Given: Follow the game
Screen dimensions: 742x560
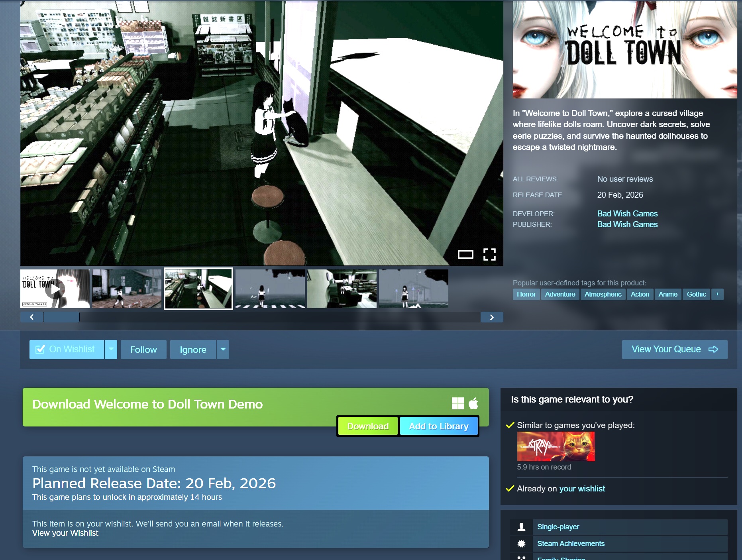Looking at the screenshot, I should pos(143,350).
